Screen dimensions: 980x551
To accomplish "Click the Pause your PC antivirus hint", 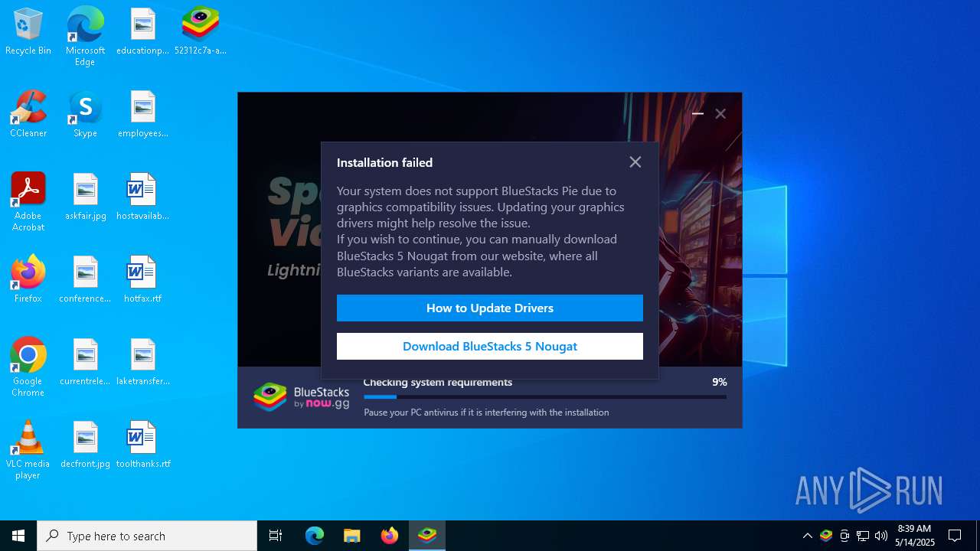I will pos(486,412).
